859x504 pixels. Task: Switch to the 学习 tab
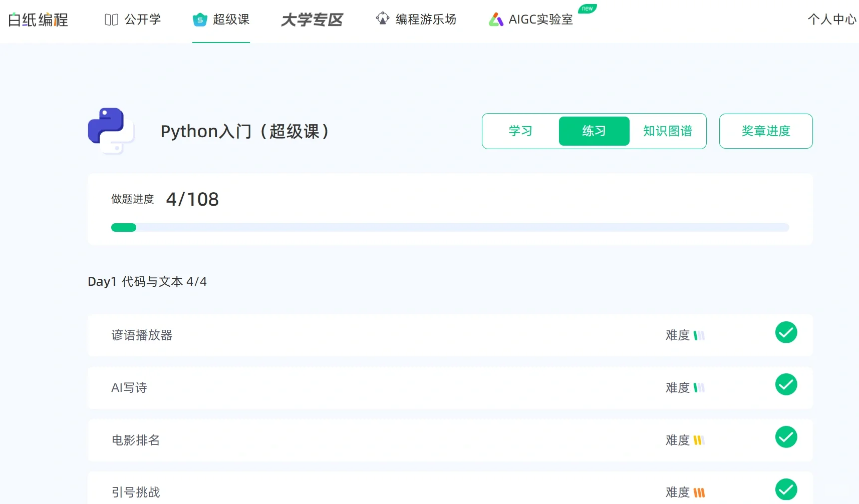tap(520, 131)
